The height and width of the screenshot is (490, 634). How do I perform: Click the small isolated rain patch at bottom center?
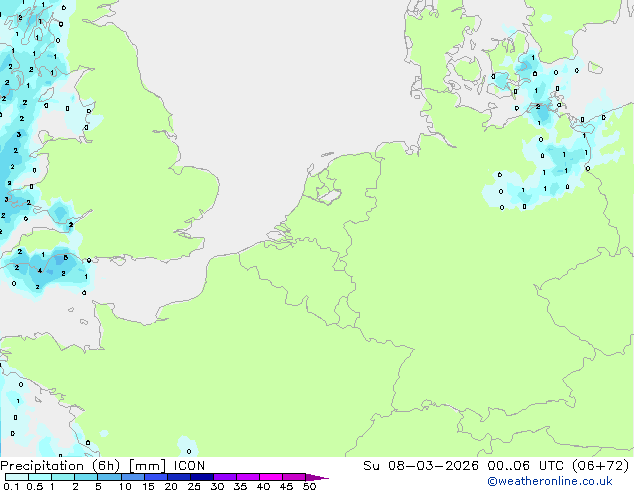click(188, 446)
